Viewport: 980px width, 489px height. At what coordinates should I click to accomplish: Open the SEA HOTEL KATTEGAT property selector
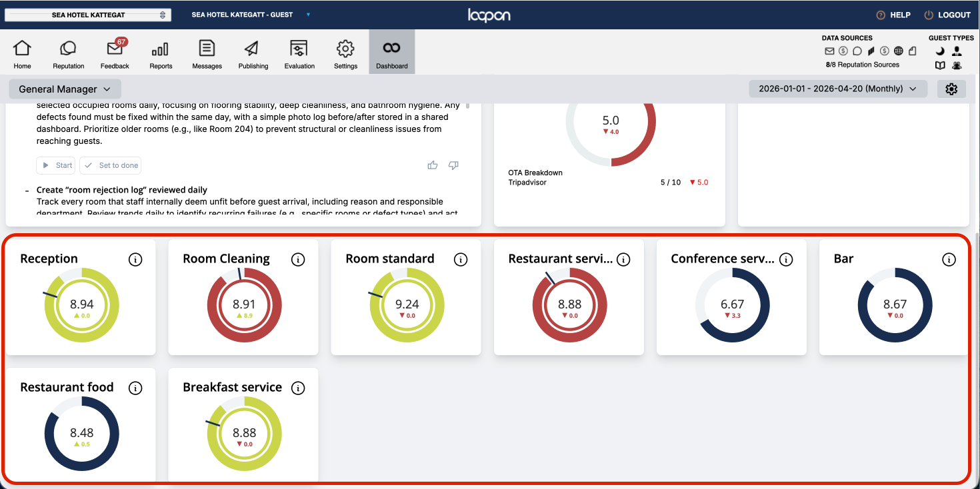[88, 15]
